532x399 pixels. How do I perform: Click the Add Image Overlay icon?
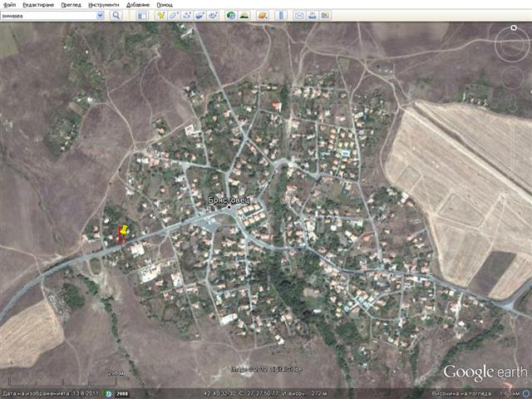tap(200, 15)
